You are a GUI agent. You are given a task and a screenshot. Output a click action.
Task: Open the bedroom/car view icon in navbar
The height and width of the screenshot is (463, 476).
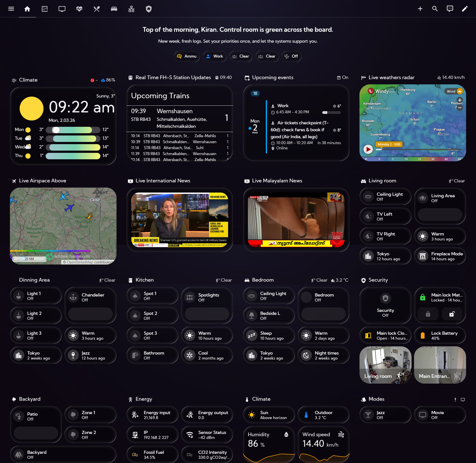(114, 9)
